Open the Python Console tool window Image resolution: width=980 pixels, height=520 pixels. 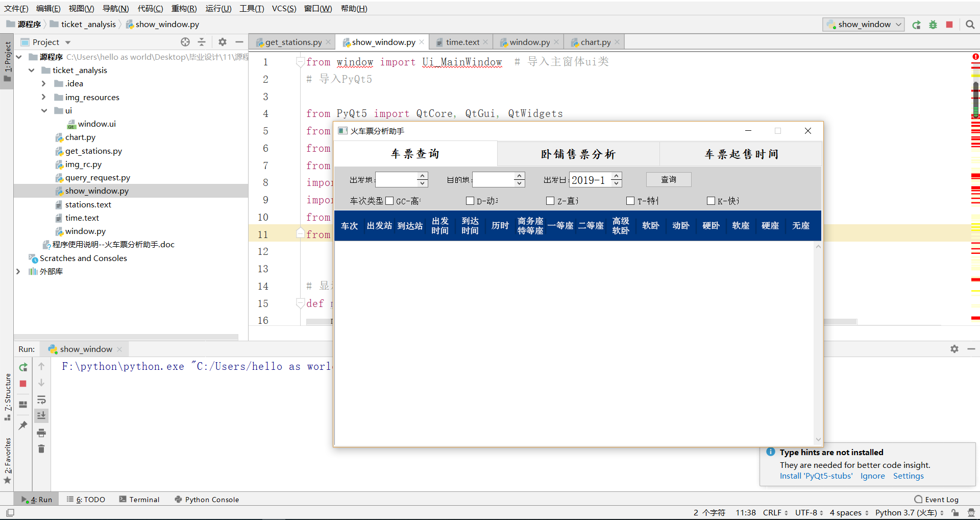pos(207,500)
